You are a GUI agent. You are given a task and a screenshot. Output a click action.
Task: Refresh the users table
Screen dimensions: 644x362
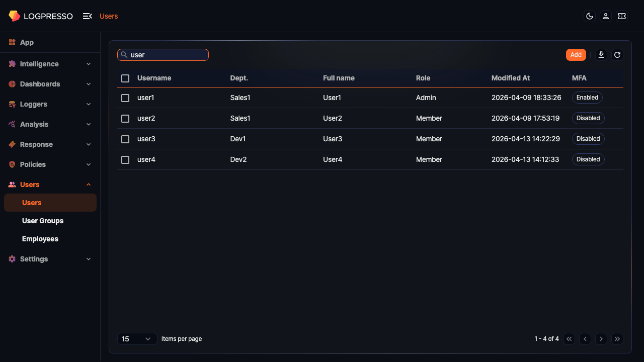[x=617, y=55]
